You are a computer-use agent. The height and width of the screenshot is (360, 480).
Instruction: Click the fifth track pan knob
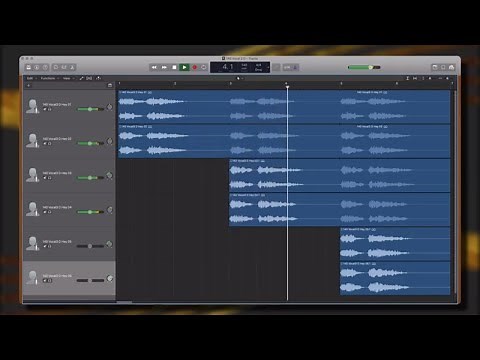click(109, 244)
